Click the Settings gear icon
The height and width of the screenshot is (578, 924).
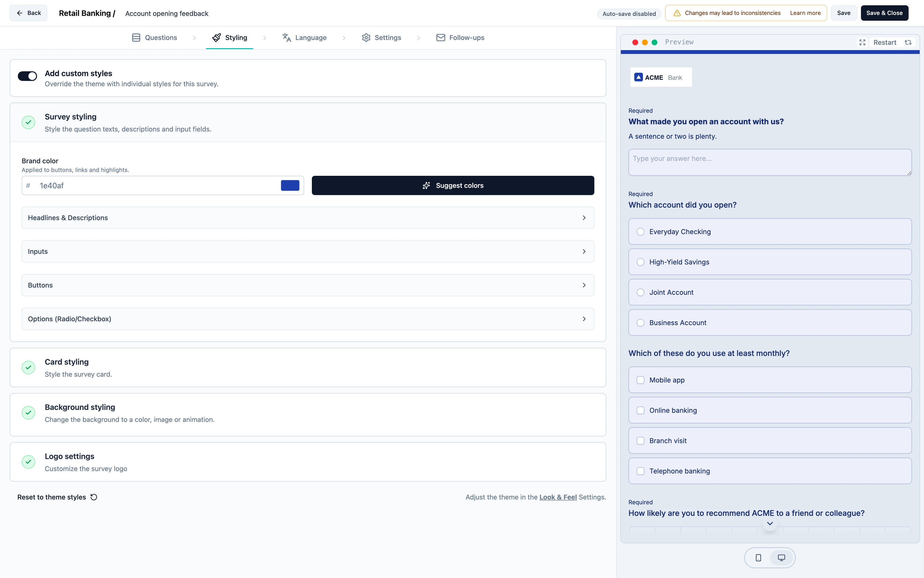(x=366, y=38)
